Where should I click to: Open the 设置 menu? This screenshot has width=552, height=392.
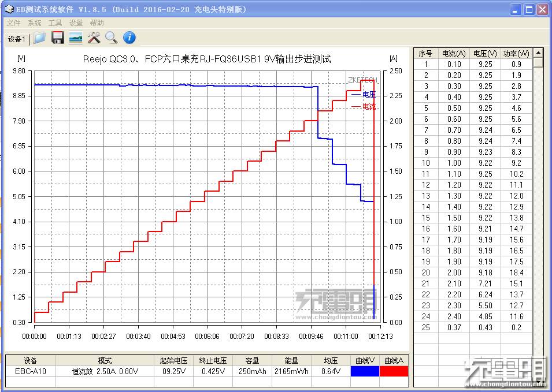tap(76, 23)
